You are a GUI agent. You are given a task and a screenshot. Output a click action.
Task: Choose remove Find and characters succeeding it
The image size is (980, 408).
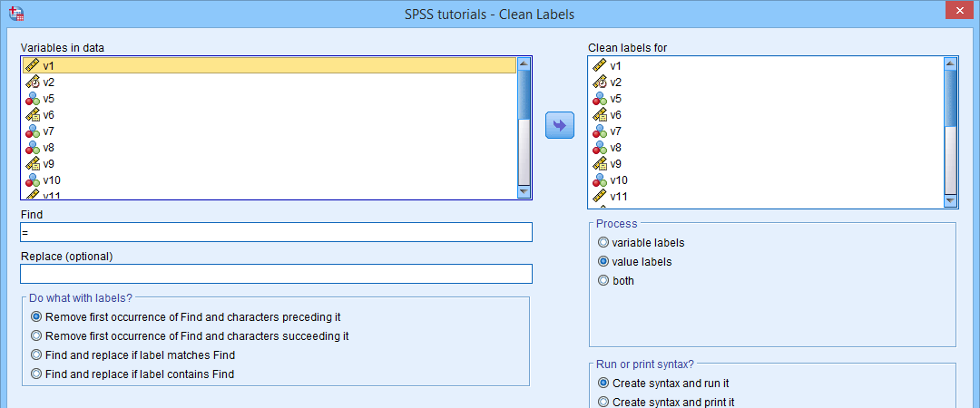36,336
